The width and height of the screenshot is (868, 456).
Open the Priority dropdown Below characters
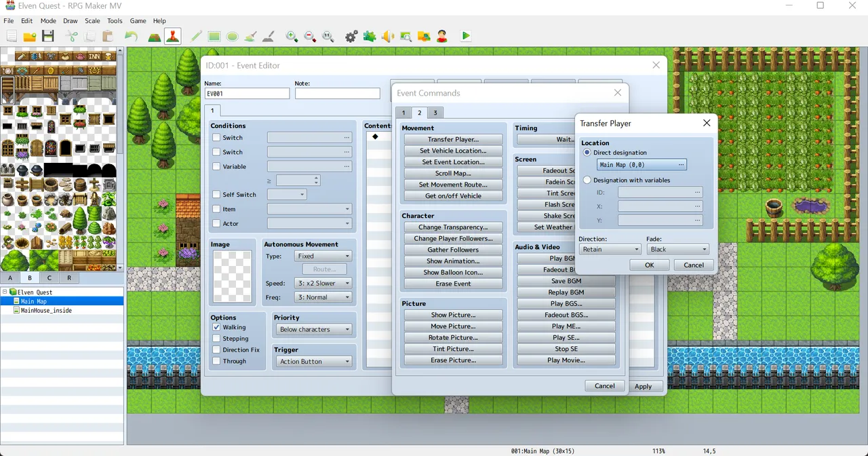(314, 330)
